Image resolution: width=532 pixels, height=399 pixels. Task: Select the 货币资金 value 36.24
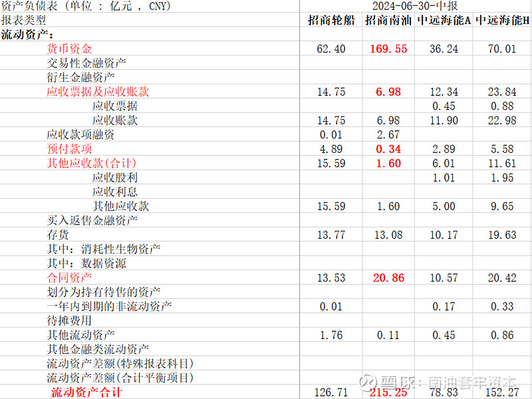point(444,49)
